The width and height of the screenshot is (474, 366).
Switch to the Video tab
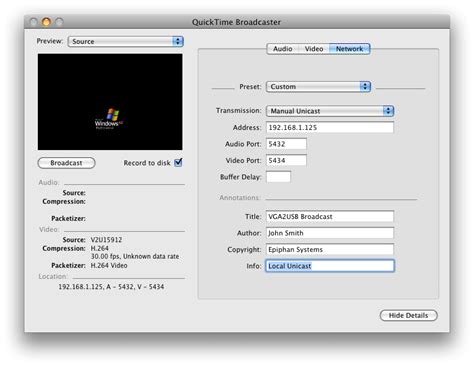(314, 49)
